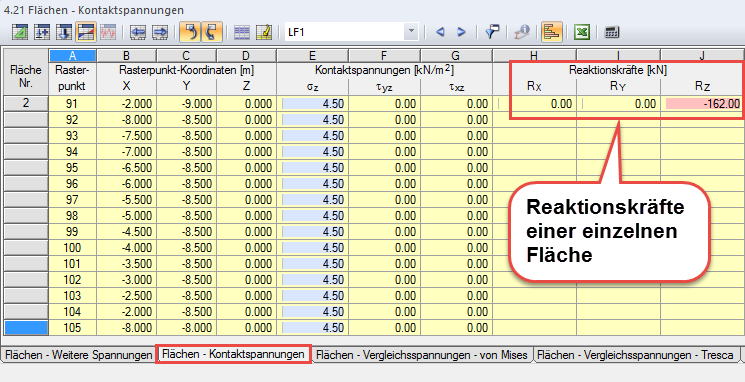Click X coordinate -2.500 in row 103
The width and height of the screenshot is (745, 382).
(x=127, y=296)
